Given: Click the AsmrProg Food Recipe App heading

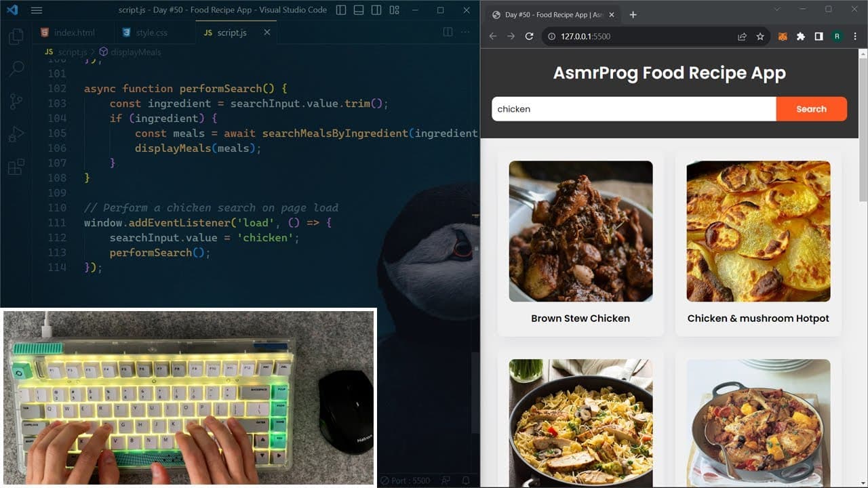Looking at the screenshot, I should click(x=669, y=73).
